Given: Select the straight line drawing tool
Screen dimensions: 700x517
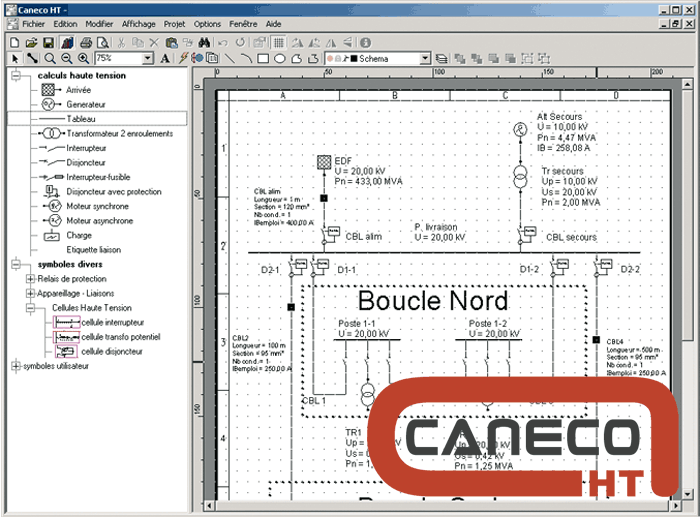Looking at the screenshot, I should (230, 58).
